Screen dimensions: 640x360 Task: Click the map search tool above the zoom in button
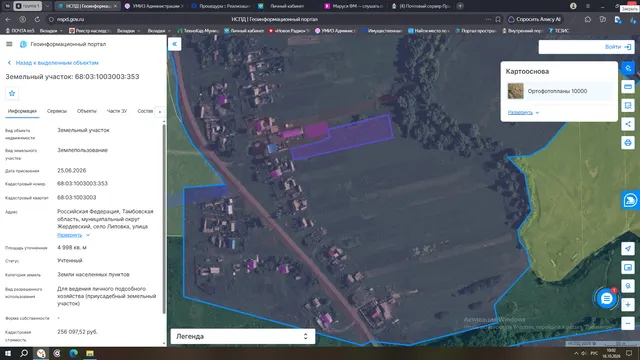[628, 286]
